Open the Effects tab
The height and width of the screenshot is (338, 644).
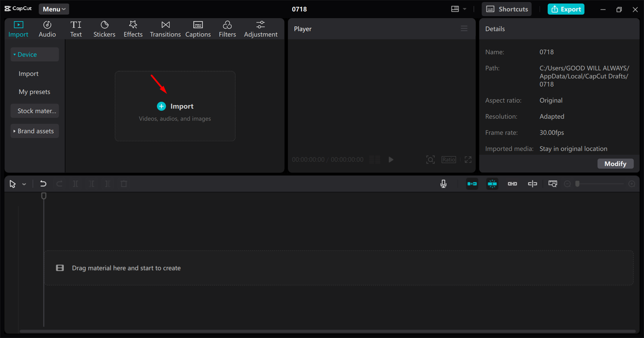click(x=133, y=29)
